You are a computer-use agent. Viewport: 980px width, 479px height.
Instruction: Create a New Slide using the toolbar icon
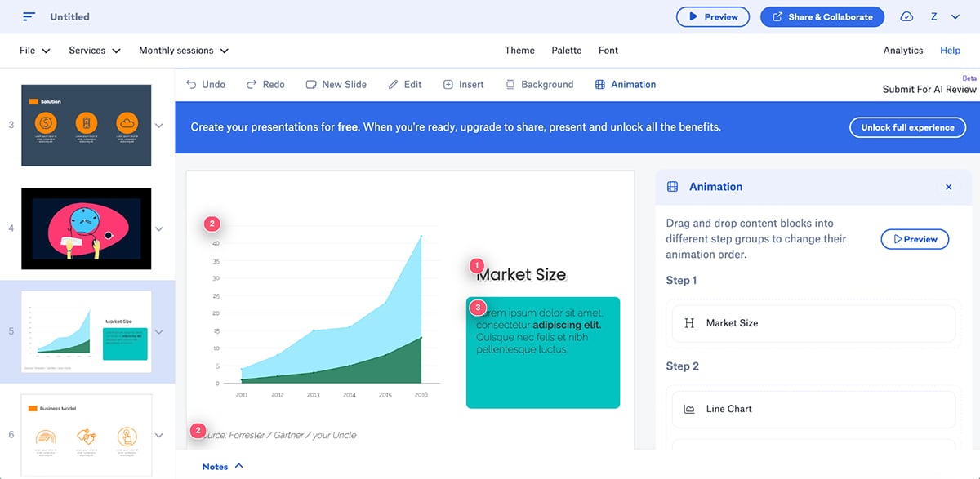tap(311, 84)
